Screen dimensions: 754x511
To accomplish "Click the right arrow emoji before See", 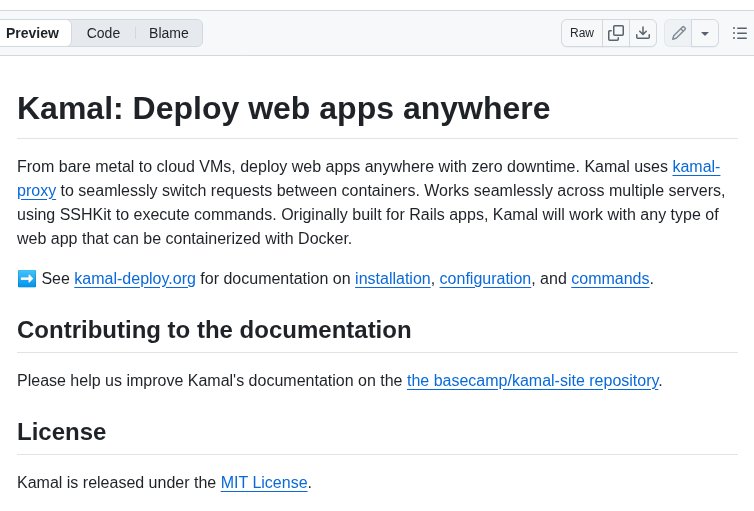I will point(27,278).
